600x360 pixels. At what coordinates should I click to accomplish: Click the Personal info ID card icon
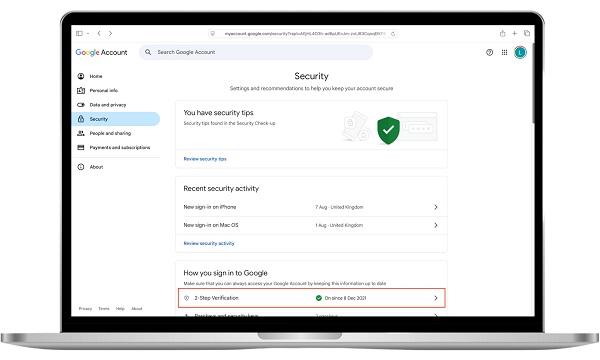pos(81,90)
